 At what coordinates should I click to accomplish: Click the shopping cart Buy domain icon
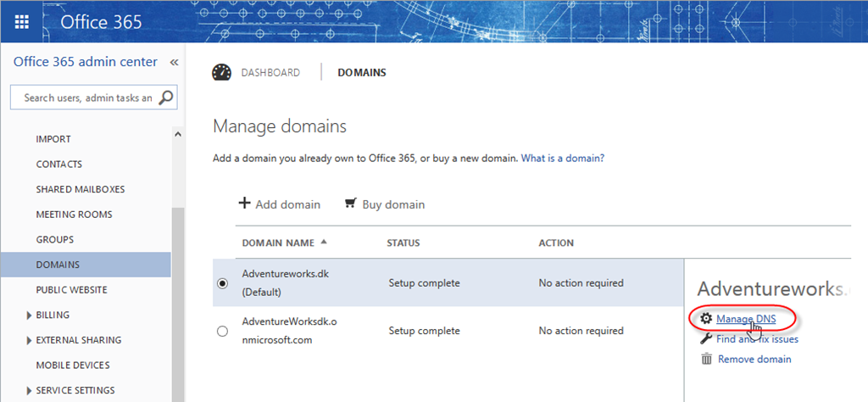click(350, 204)
